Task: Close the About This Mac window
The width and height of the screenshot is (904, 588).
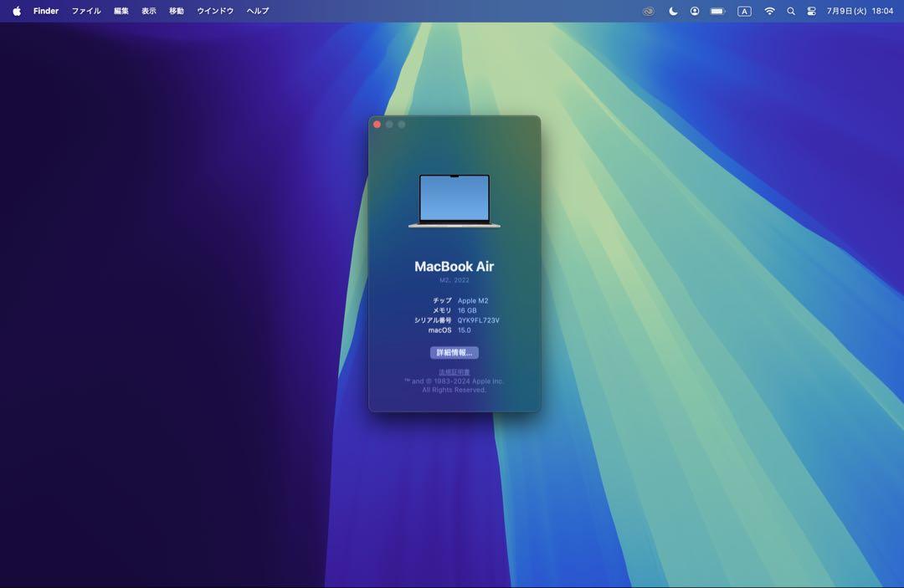Action: pos(377,125)
